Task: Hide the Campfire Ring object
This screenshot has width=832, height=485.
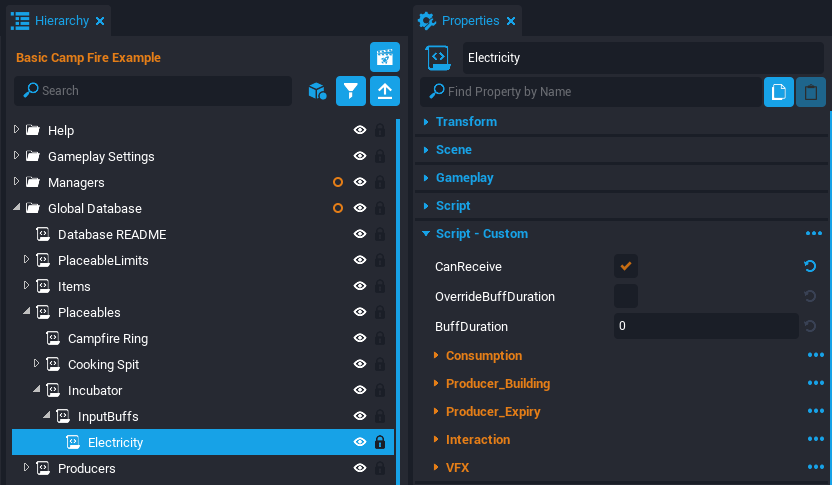Action: click(360, 339)
